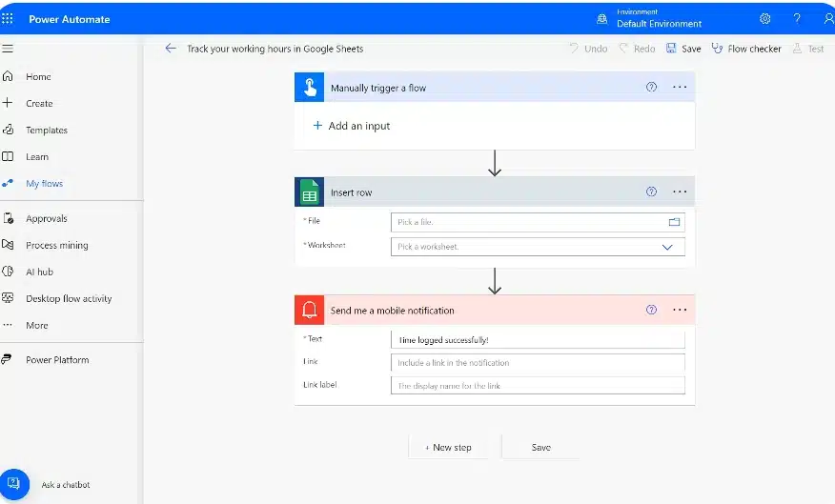835x504 pixels.
Task: Open Learn in sidebar
Action: click(37, 157)
